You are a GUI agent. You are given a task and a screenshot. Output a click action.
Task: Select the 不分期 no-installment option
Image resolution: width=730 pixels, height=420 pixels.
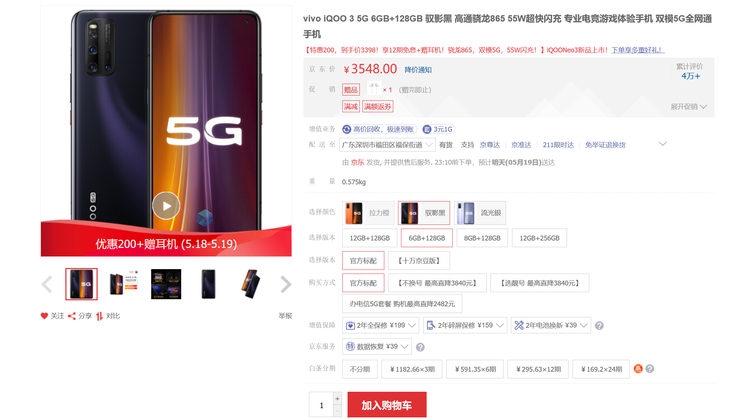tap(359, 369)
